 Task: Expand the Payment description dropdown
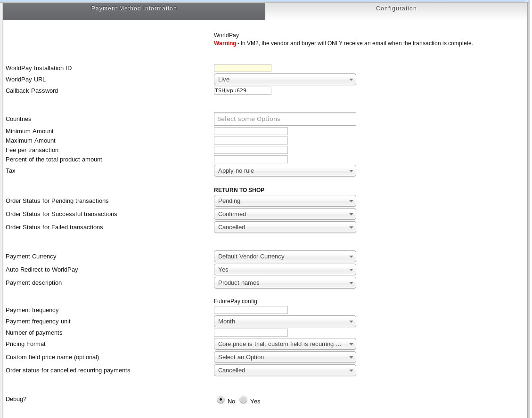(285, 283)
